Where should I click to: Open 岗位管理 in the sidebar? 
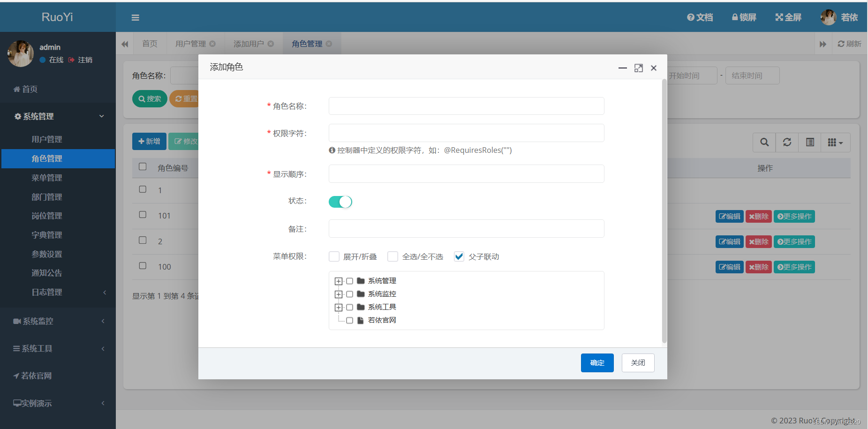[x=47, y=216]
